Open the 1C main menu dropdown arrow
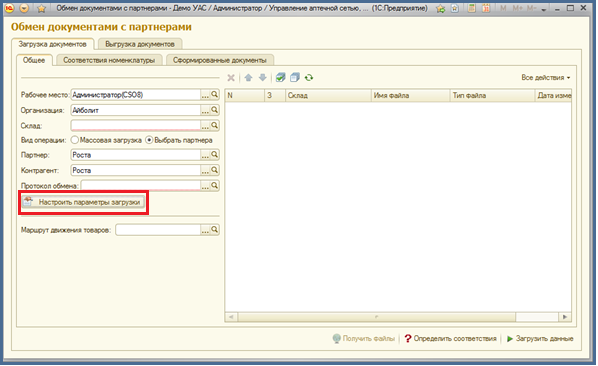The image size is (598, 366). (24, 8)
